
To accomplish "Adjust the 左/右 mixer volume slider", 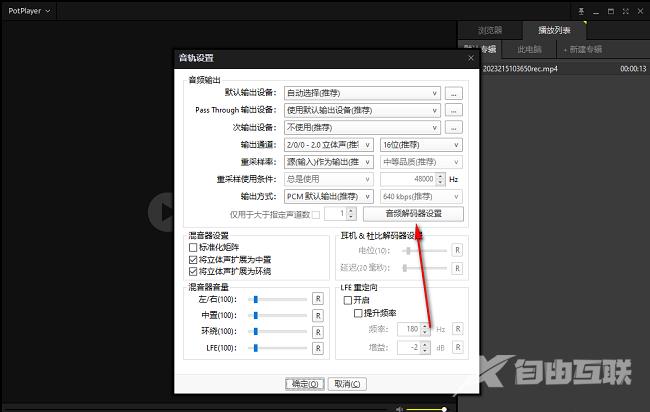I will coord(257,299).
